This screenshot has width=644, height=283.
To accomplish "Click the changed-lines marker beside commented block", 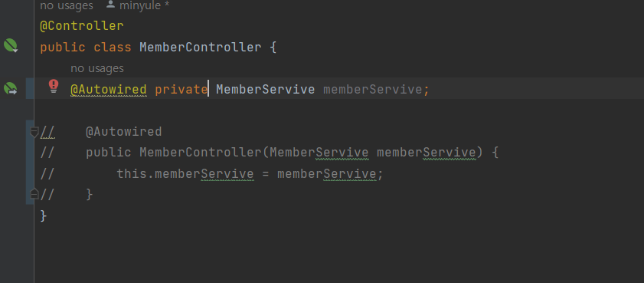I will [30, 163].
